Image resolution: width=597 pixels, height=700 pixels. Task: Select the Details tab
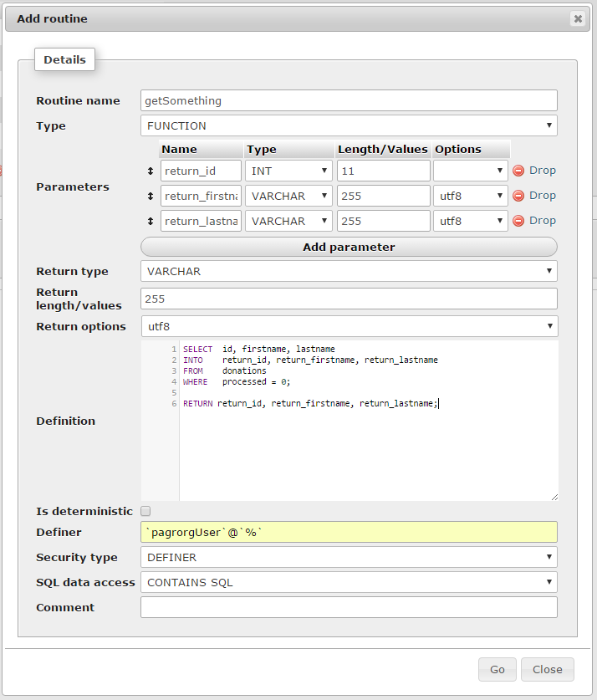click(x=64, y=59)
